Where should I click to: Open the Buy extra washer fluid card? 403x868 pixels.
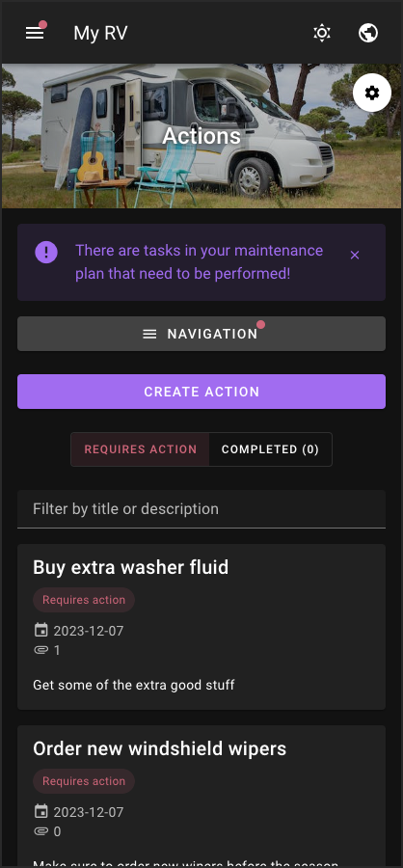pyautogui.click(x=201, y=627)
